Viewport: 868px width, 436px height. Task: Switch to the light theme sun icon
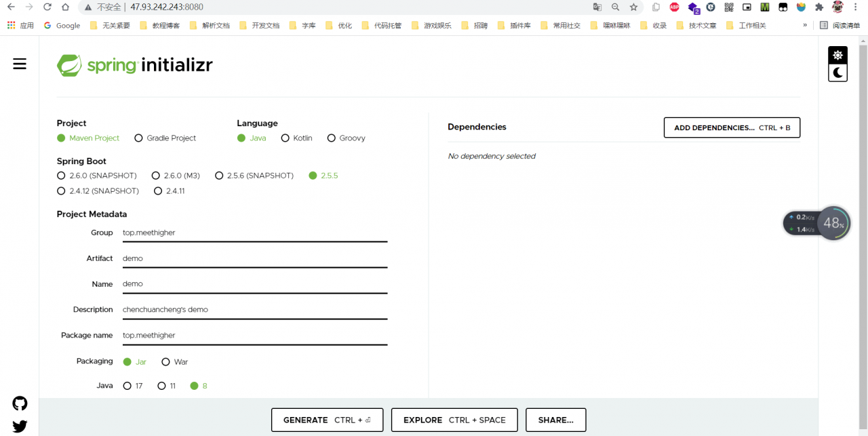[x=838, y=55]
